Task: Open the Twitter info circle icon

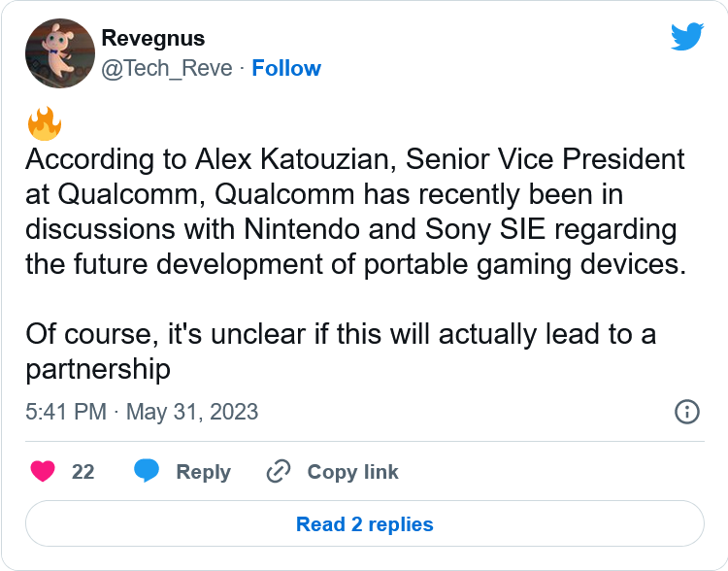Action: point(686,411)
